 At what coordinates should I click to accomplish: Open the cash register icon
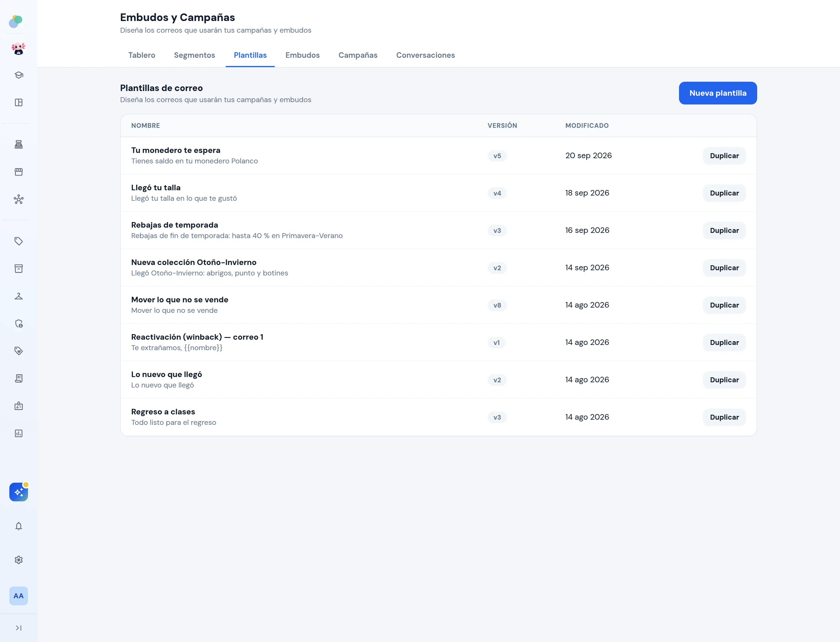pos(19,144)
